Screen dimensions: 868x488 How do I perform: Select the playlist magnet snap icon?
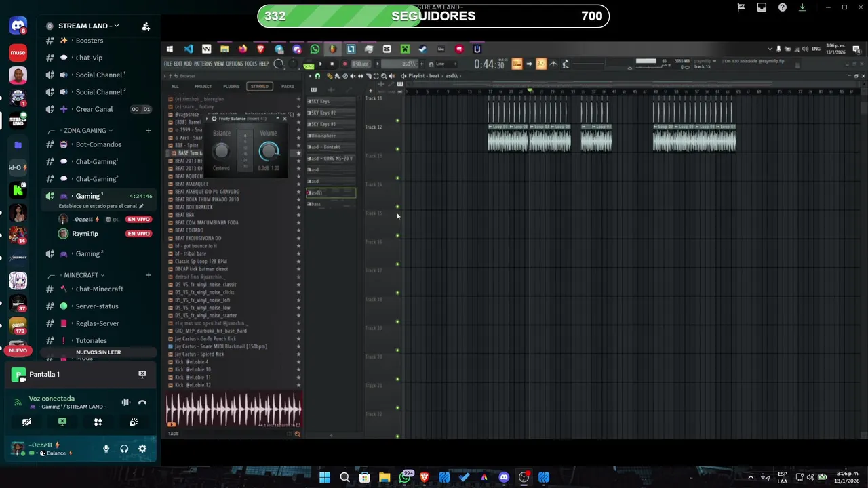pyautogui.click(x=317, y=76)
